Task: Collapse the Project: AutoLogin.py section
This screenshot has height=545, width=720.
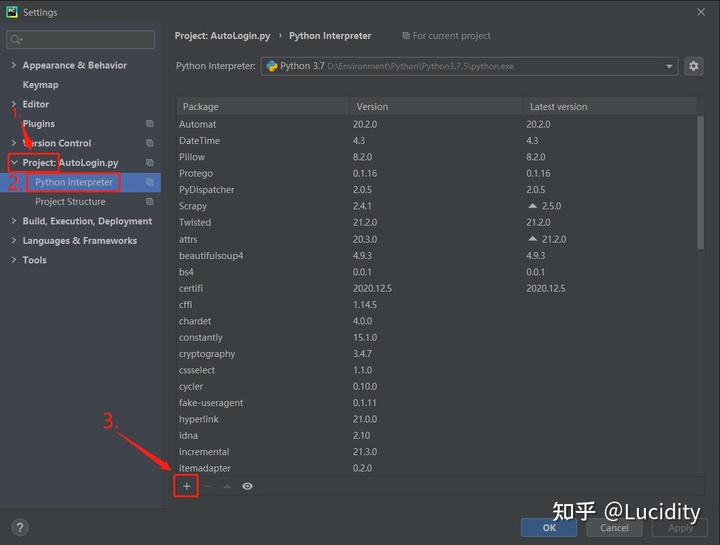Action: (x=14, y=163)
